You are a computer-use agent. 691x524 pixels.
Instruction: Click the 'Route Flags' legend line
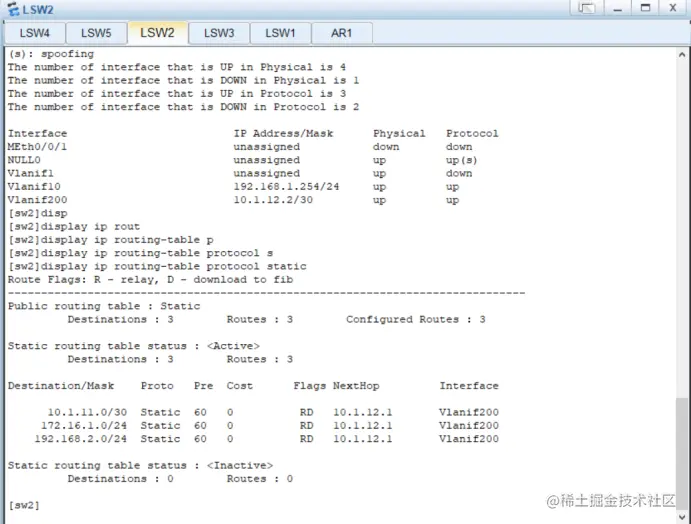150,279
